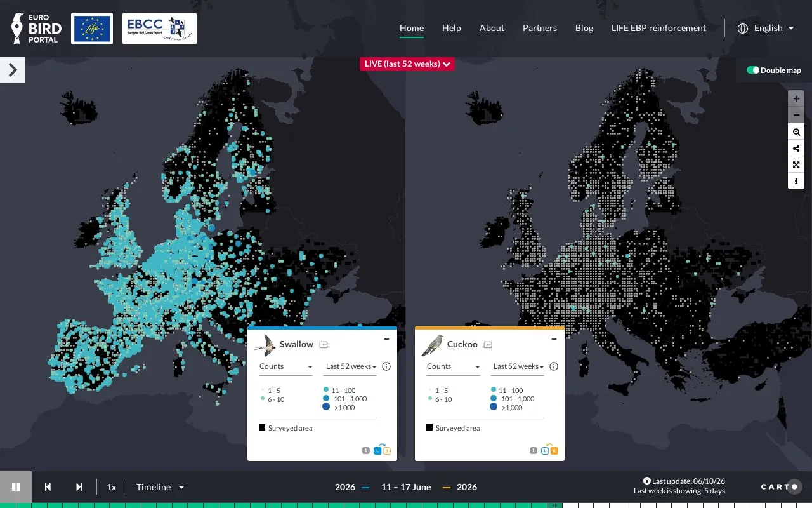Click the Cuckoo bird illustration

pyautogui.click(x=432, y=345)
